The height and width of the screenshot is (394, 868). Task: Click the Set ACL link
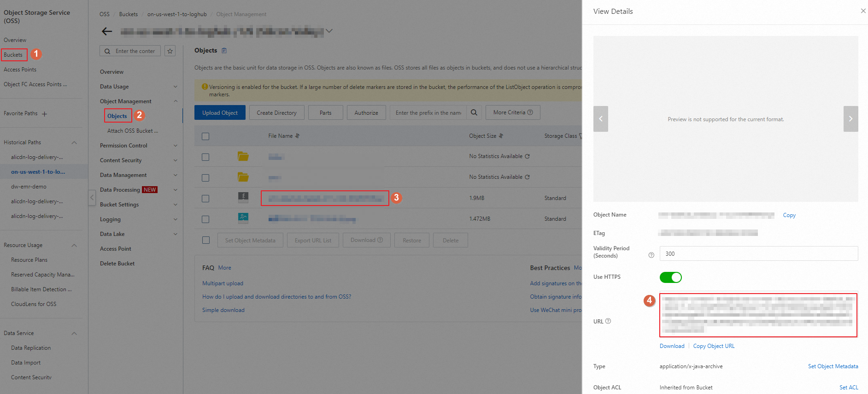[849, 388]
